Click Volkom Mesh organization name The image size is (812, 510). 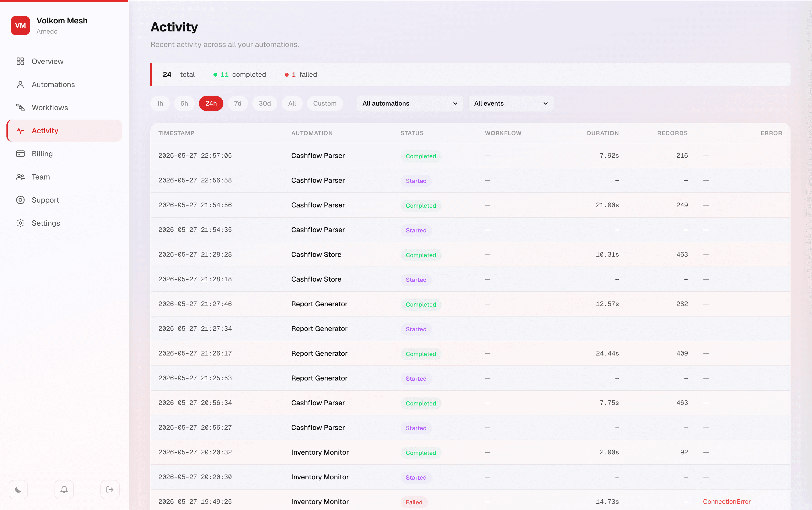coord(62,21)
